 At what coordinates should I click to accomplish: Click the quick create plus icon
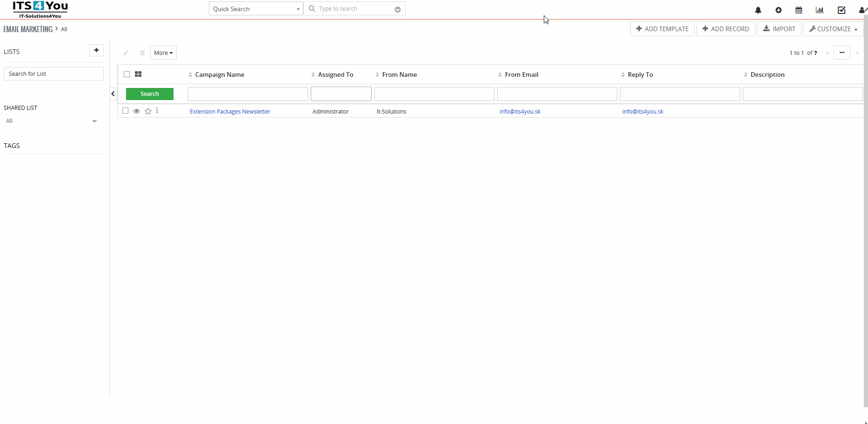point(778,10)
